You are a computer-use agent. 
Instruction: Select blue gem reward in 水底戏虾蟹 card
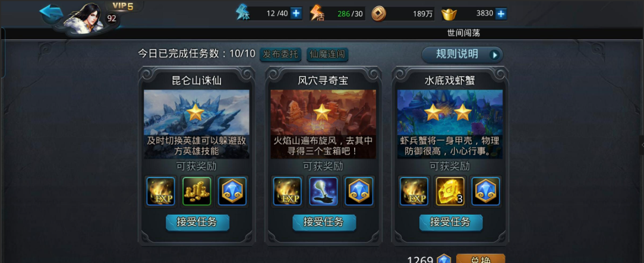point(485,191)
